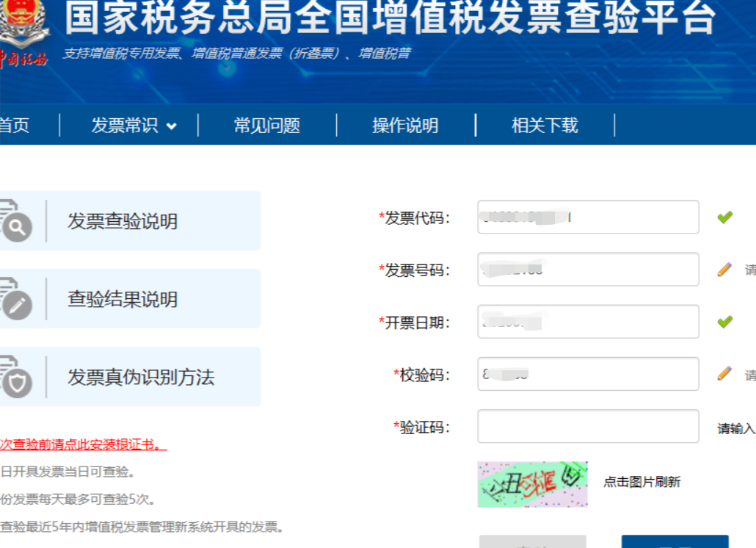Focus the 发票代码 input field

coord(588,217)
